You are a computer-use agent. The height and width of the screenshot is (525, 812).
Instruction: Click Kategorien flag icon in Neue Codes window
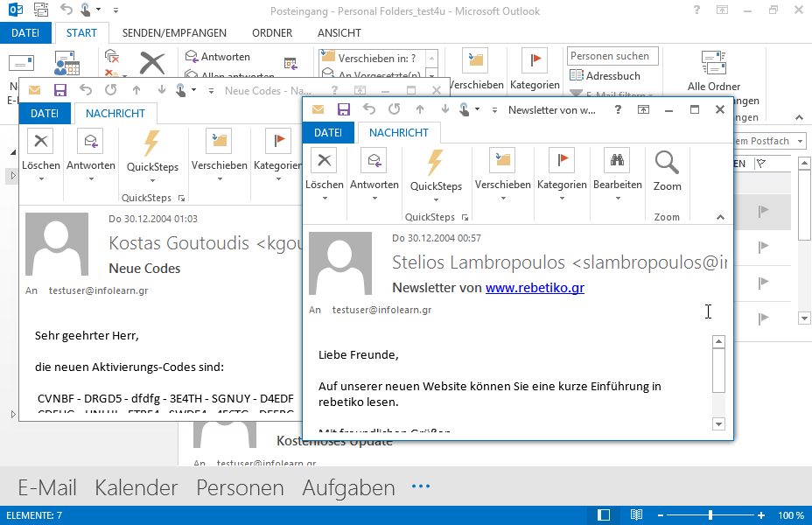pyautogui.click(x=278, y=141)
